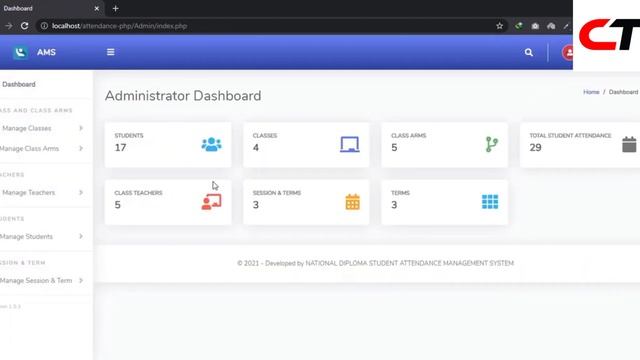Click the Class Teachers label
The image size is (640, 360).
[x=138, y=193]
